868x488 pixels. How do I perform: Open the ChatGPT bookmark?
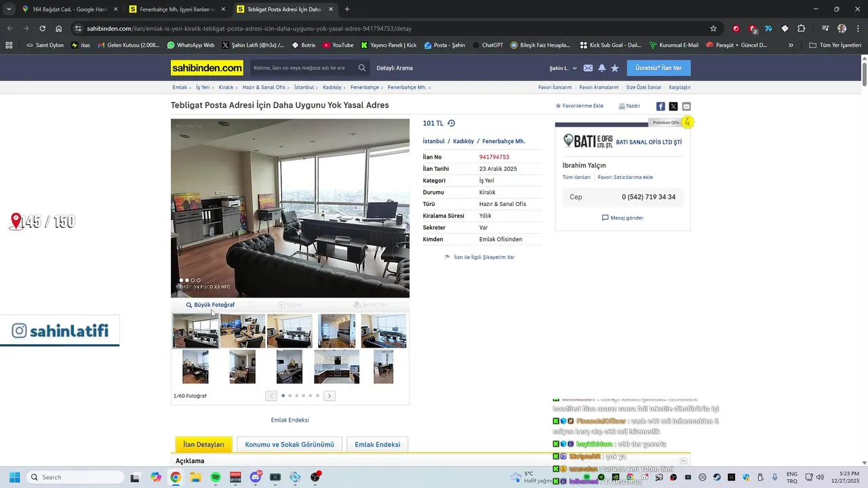tap(488, 45)
